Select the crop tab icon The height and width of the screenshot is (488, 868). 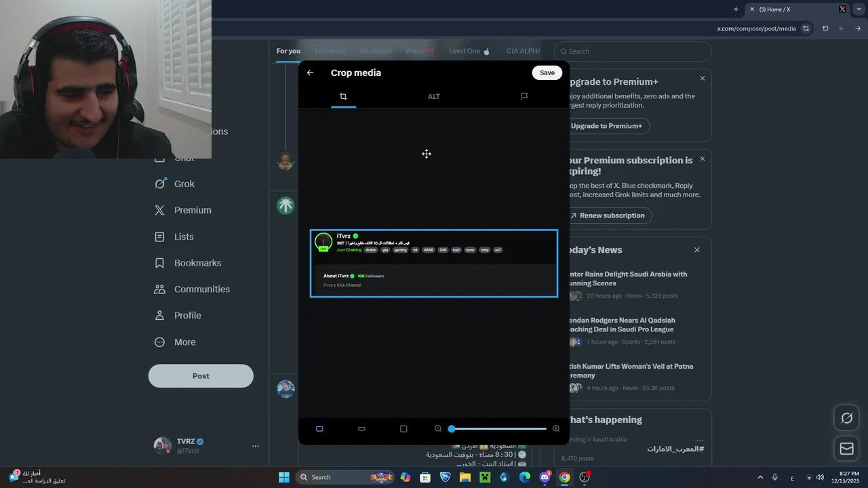tap(343, 96)
